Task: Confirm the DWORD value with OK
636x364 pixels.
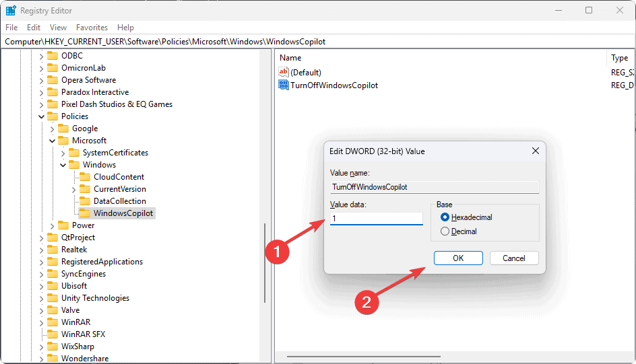Action: click(x=458, y=258)
